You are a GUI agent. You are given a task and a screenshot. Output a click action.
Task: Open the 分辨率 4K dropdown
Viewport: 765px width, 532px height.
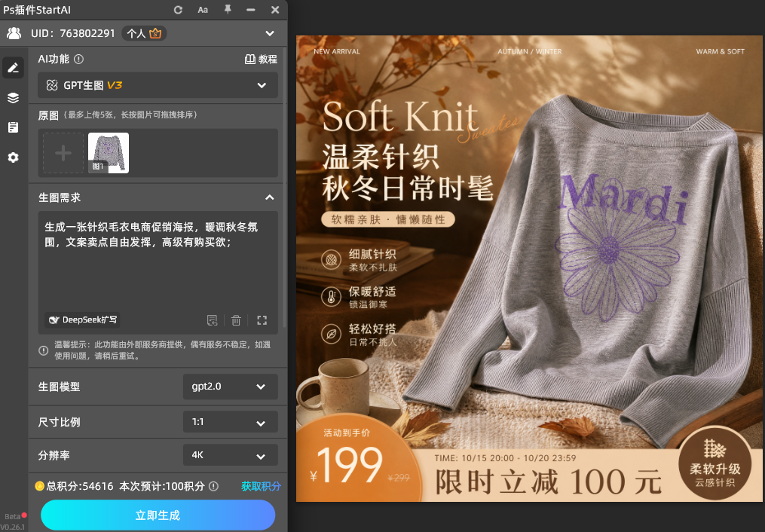coord(231,455)
